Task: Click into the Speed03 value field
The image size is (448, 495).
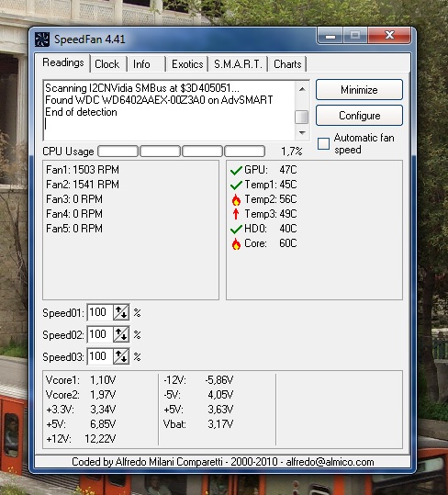Action: click(x=100, y=356)
